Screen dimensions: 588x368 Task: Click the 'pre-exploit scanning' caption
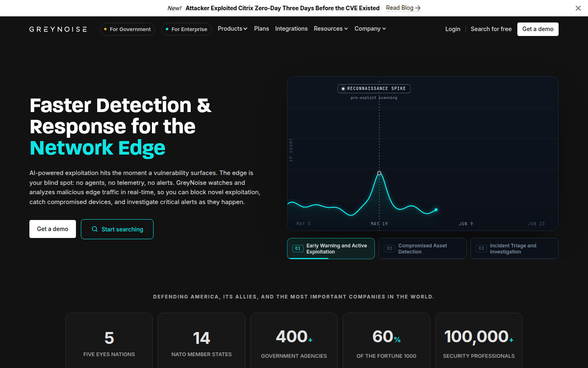click(x=374, y=98)
